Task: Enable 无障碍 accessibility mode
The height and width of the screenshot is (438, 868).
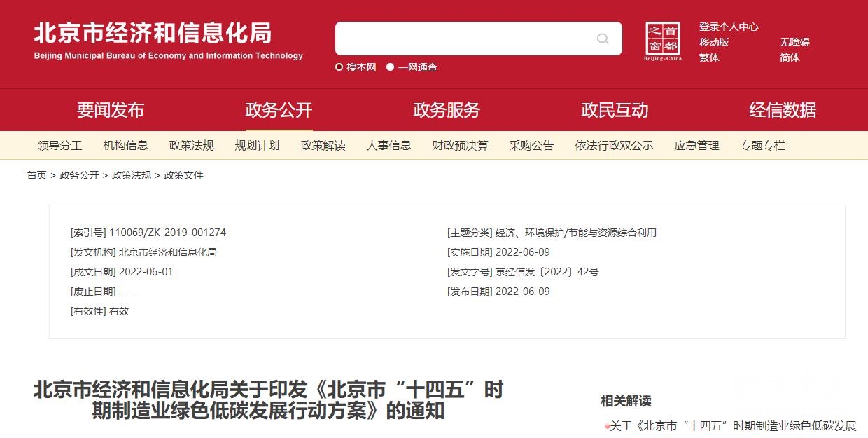Action: tap(794, 42)
